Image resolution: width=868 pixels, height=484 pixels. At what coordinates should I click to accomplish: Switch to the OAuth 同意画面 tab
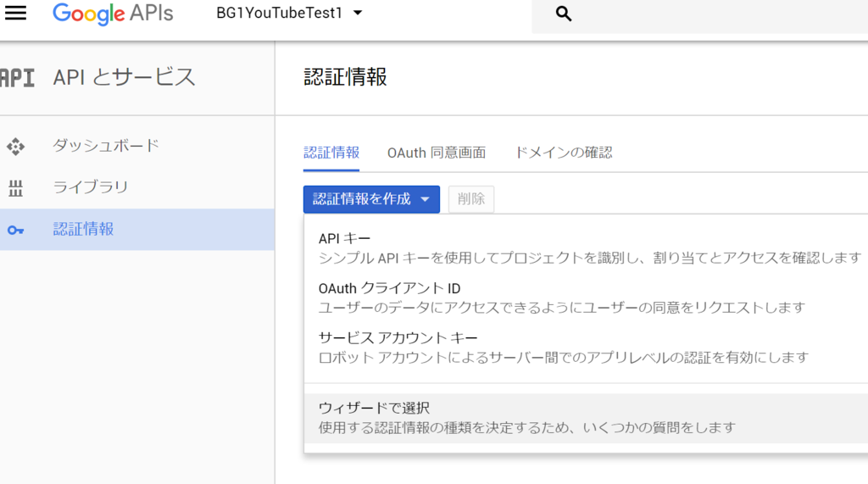click(x=437, y=153)
